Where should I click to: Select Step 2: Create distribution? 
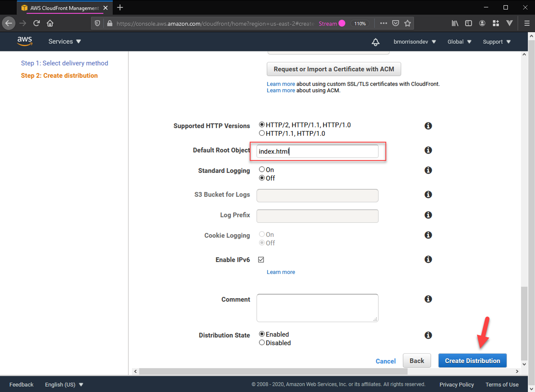(x=59, y=76)
